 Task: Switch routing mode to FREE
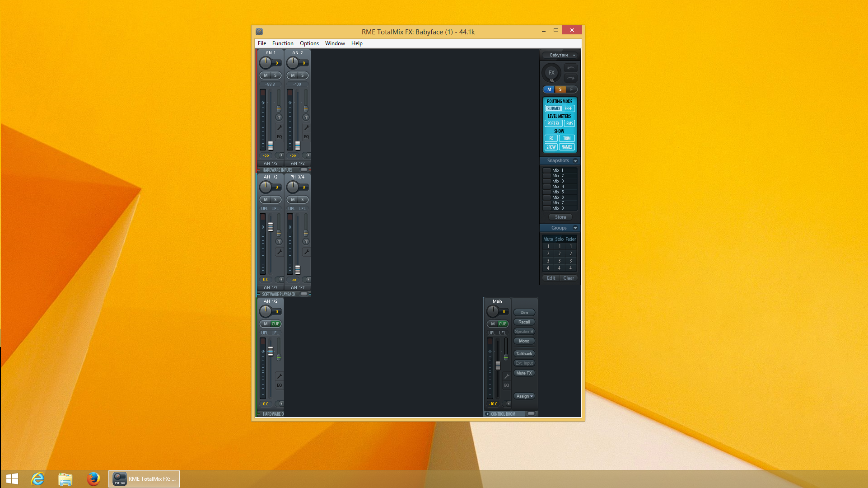pyautogui.click(x=568, y=108)
